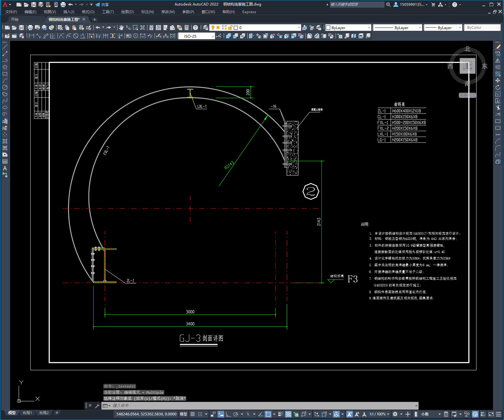The height and width of the screenshot is (420, 504).
Task: Toggle transparency display in status bar
Action: pyautogui.click(x=288, y=414)
